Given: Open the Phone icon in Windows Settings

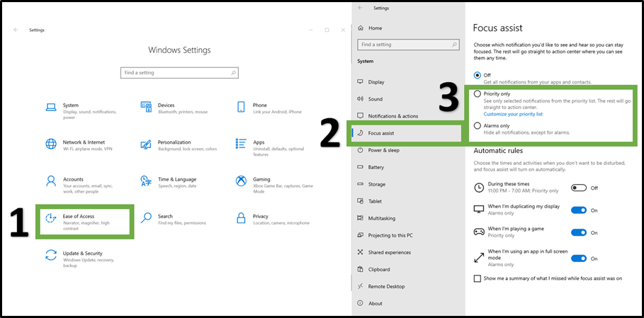Looking at the screenshot, I should (x=241, y=107).
